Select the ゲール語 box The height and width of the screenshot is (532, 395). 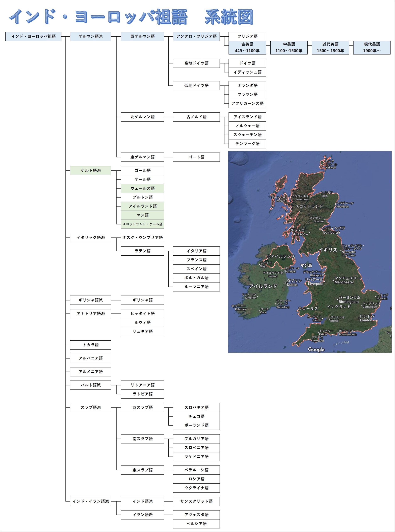point(142,179)
